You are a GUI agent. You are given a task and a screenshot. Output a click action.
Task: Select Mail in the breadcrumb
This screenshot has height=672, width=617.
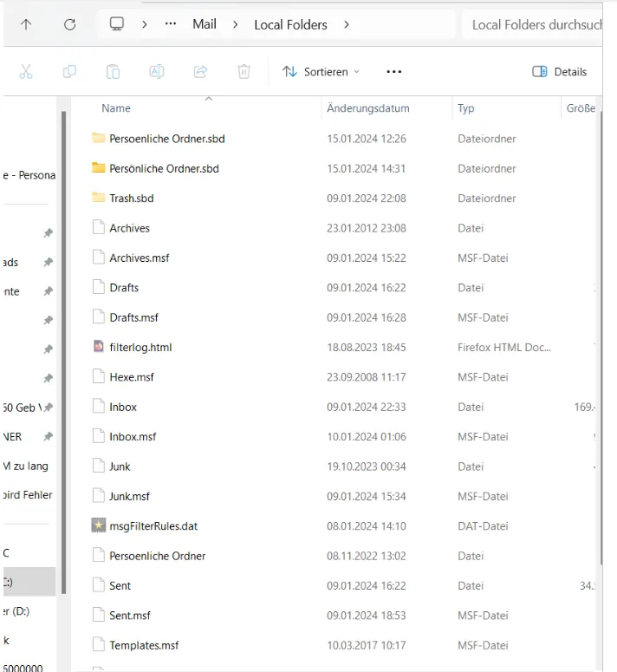[205, 24]
